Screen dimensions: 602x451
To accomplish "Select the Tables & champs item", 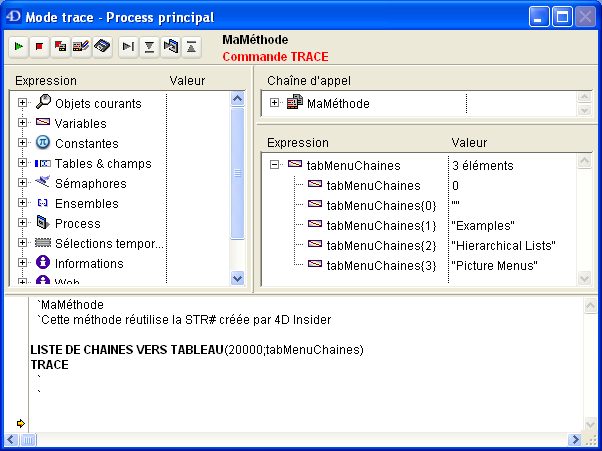I will point(103,163).
